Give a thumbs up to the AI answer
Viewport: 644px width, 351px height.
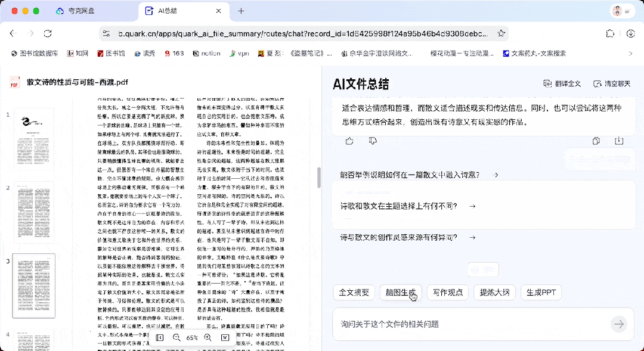point(349,141)
